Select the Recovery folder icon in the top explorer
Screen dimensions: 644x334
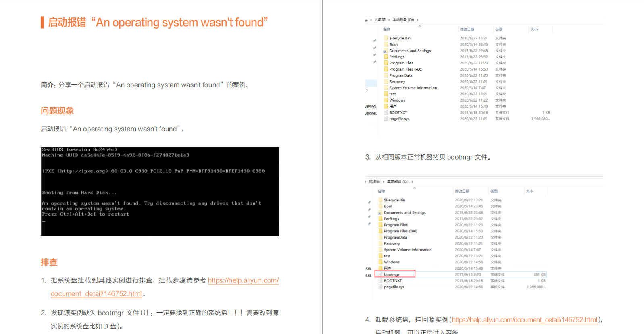tap(386, 81)
